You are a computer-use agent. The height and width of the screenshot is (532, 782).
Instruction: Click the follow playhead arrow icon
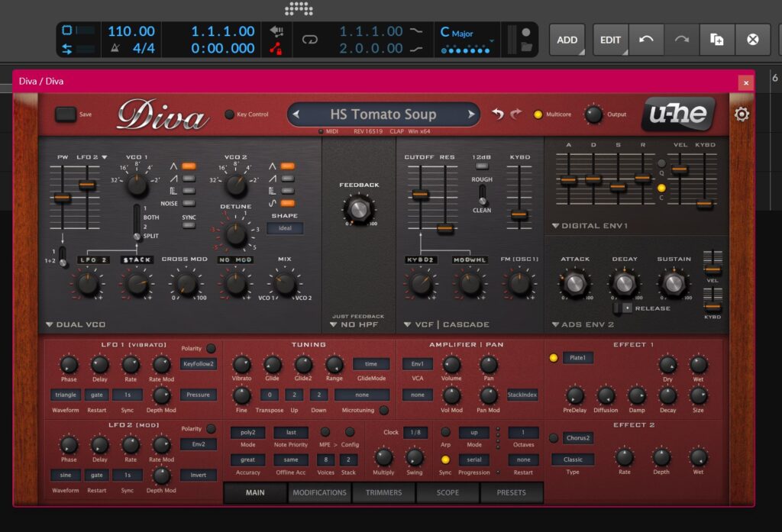click(x=276, y=31)
